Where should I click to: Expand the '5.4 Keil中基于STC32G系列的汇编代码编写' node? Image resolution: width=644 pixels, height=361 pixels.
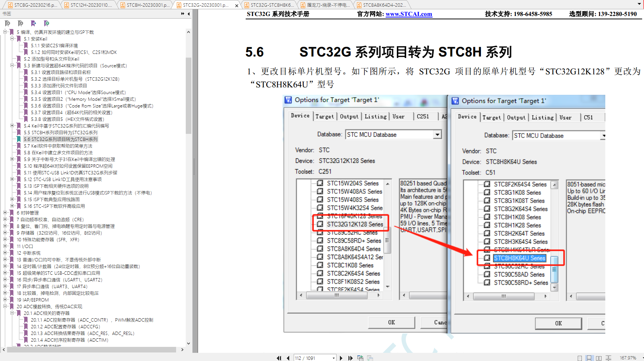click(12, 126)
